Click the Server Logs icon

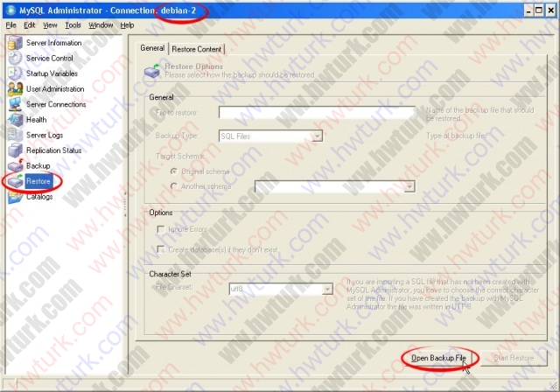(x=15, y=135)
